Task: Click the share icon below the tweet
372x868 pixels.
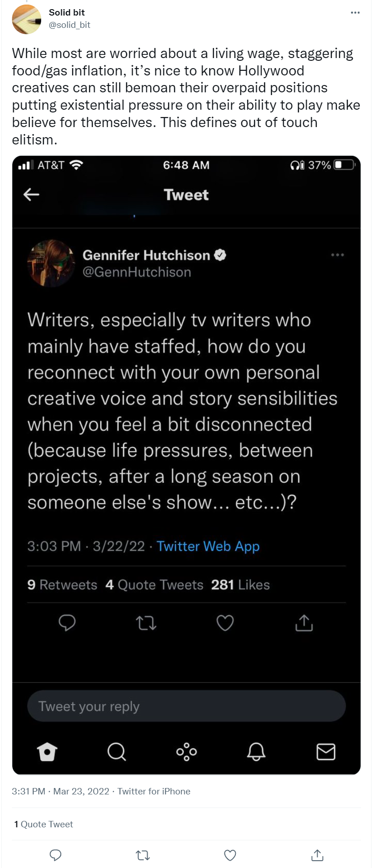Action: click(x=318, y=855)
